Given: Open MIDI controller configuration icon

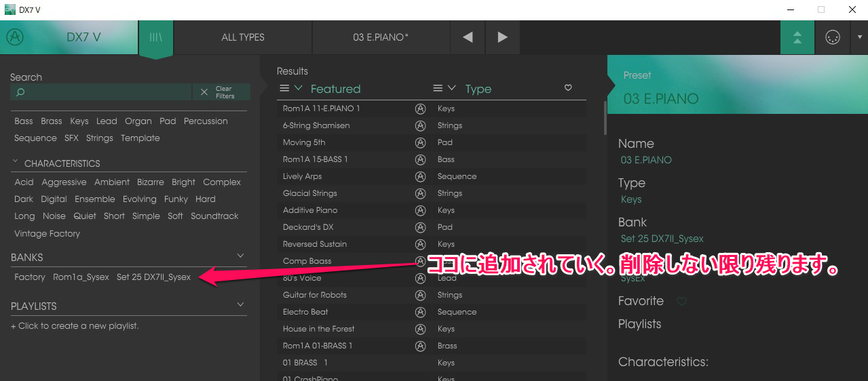Looking at the screenshot, I should (x=833, y=37).
